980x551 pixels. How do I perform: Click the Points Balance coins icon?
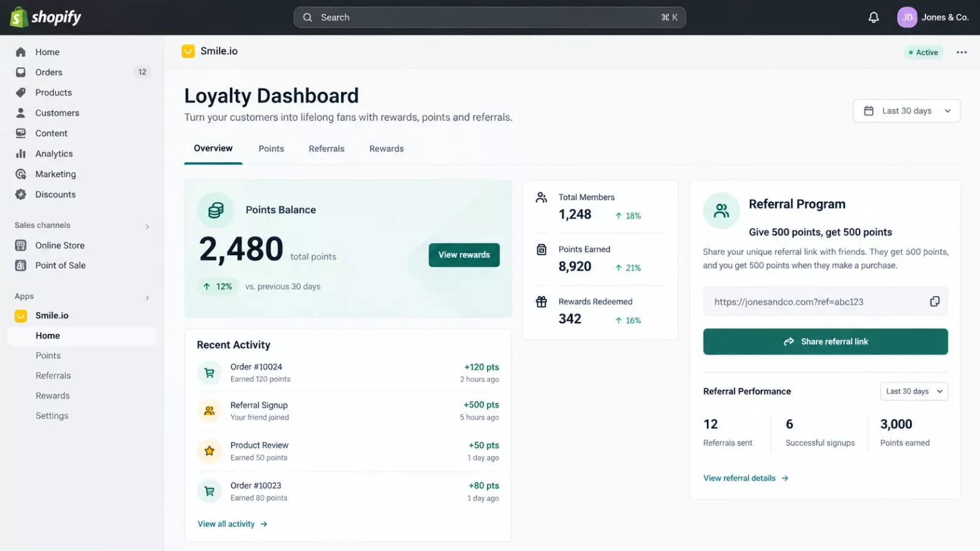tap(216, 210)
